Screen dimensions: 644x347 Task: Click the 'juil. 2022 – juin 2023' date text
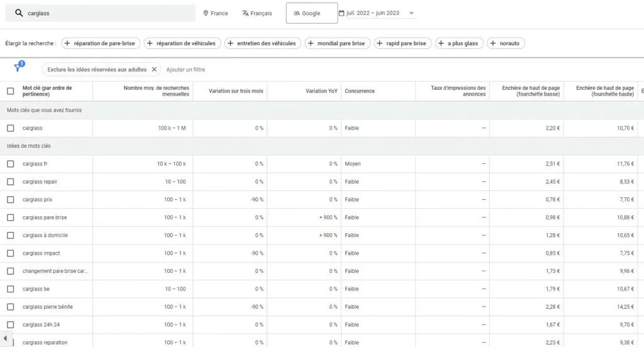tap(372, 13)
